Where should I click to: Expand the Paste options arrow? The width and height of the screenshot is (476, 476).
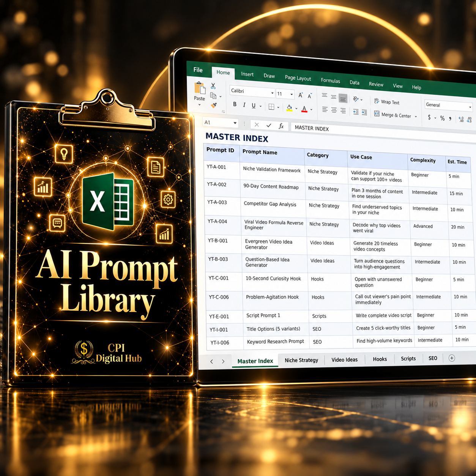(x=199, y=105)
